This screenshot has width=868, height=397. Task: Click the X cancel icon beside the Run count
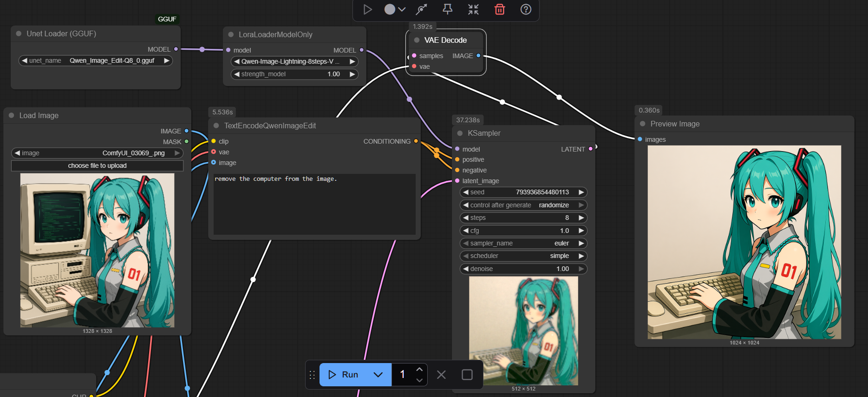441,375
